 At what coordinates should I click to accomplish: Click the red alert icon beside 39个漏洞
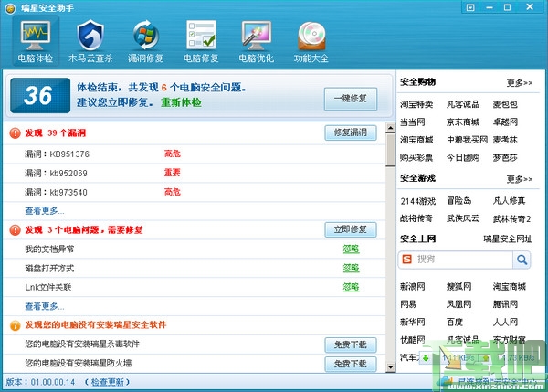click(x=15, y=132)
